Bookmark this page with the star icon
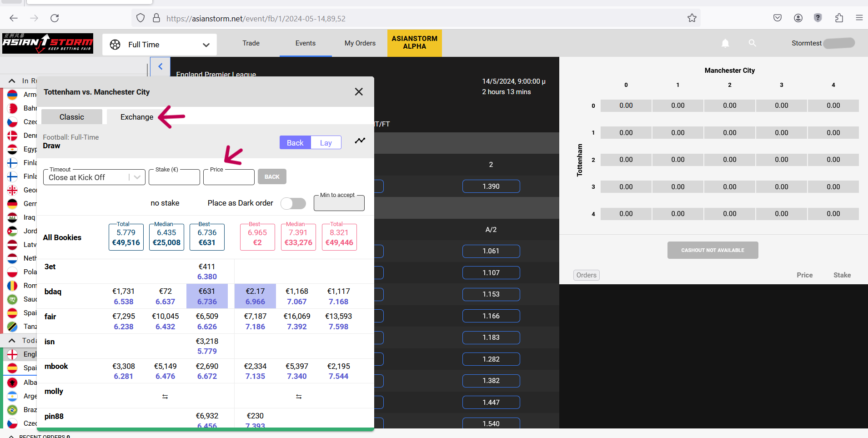Viewport: 868px width, 438px height. [x=692, y=18]
